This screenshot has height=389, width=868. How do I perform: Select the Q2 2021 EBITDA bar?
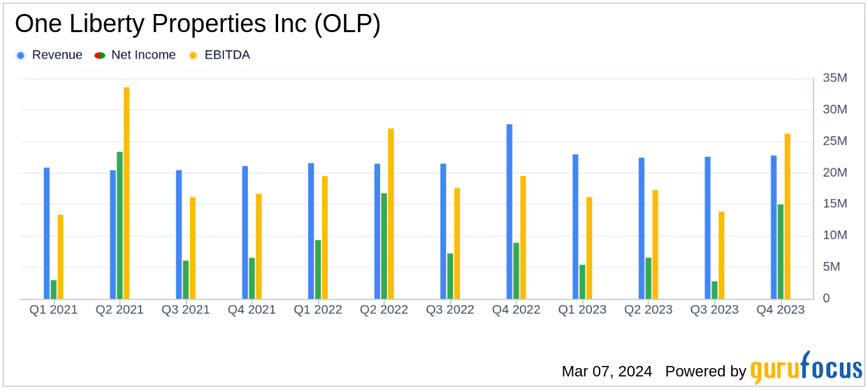(126, 193)
